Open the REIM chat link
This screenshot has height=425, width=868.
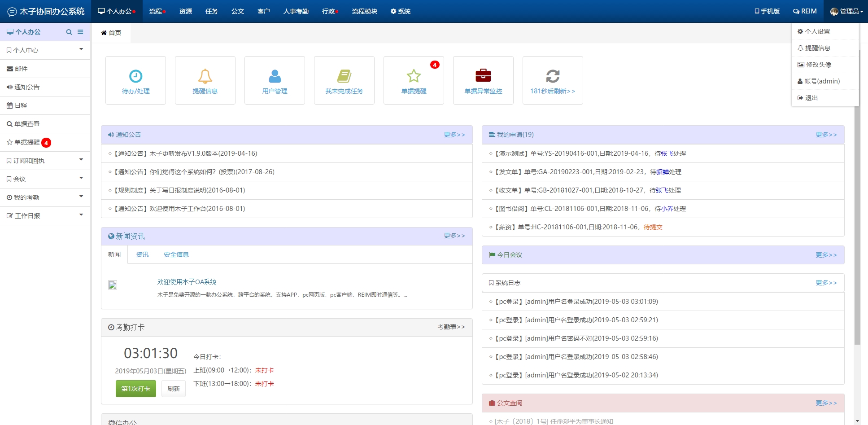pyautogui.click(x=805, y=11)
